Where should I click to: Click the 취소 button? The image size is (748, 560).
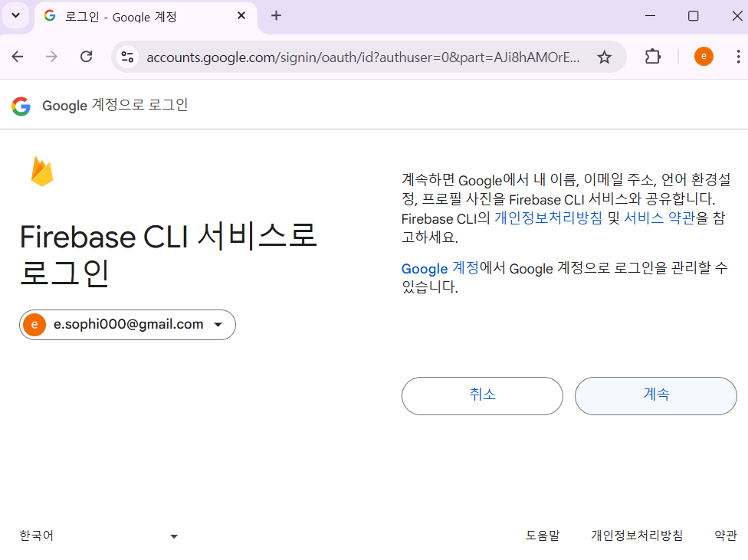click(x=482, y=396)
